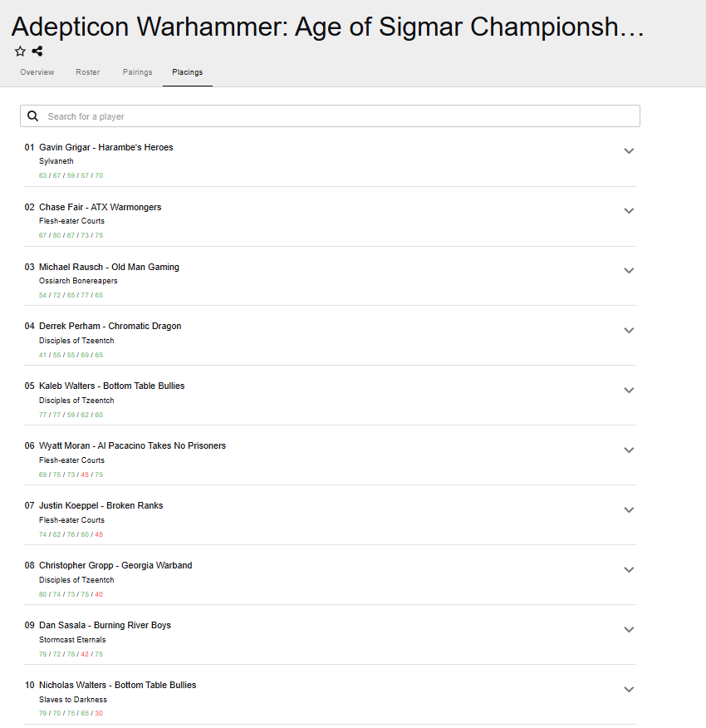Expand Kaleb Walters' placing chevron

coord(629,391)
